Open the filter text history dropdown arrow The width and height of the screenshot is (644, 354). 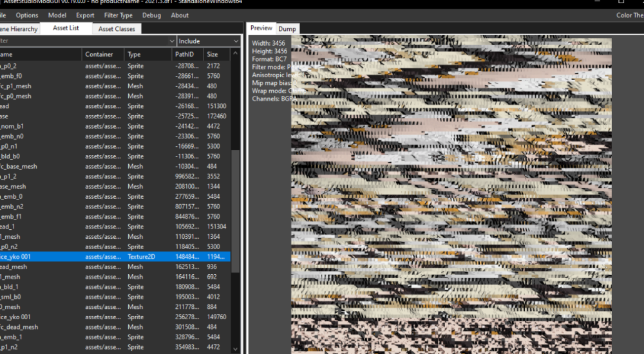tap(172, 41)
